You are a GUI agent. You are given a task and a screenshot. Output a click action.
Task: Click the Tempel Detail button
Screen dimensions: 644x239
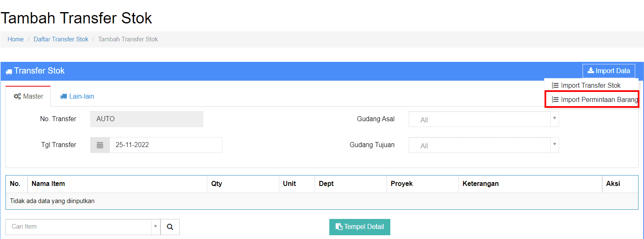tap(360, 227)
